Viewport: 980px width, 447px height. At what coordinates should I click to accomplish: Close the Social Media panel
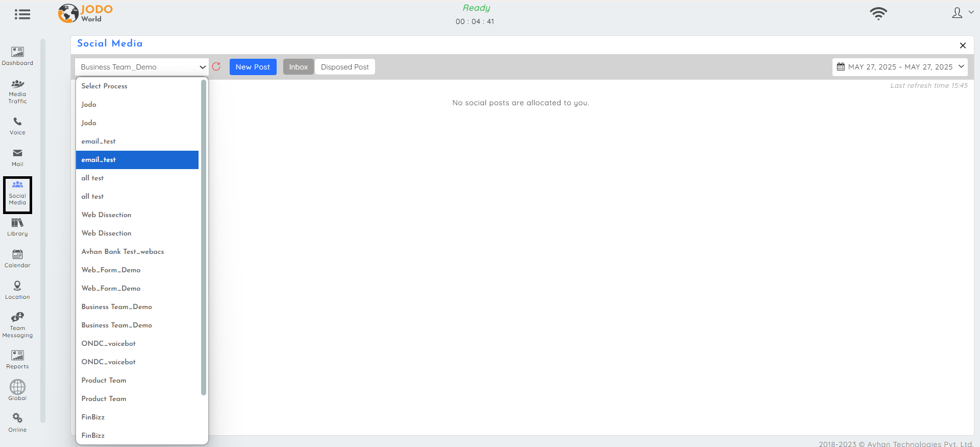[x=963, y=45]
